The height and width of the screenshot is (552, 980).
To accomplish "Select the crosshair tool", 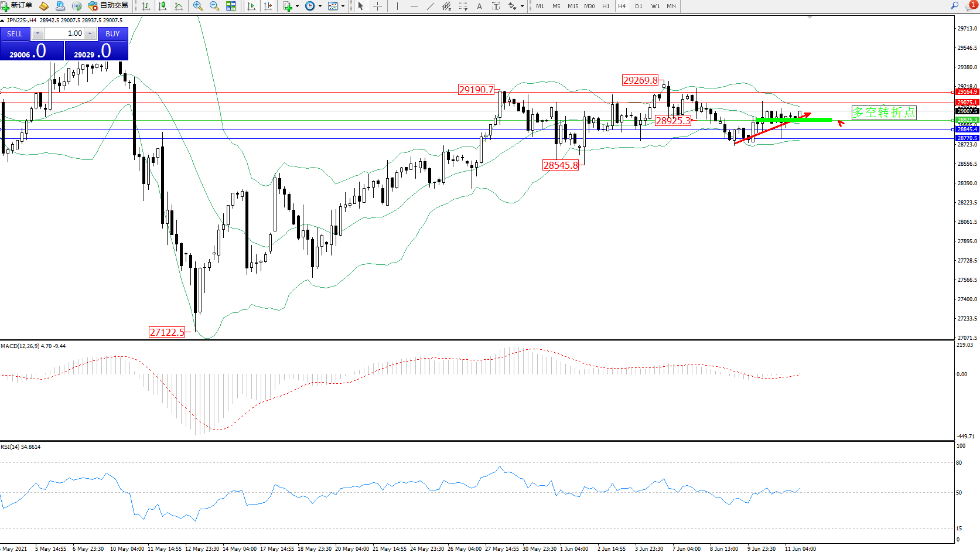I will tap(378, 6).
